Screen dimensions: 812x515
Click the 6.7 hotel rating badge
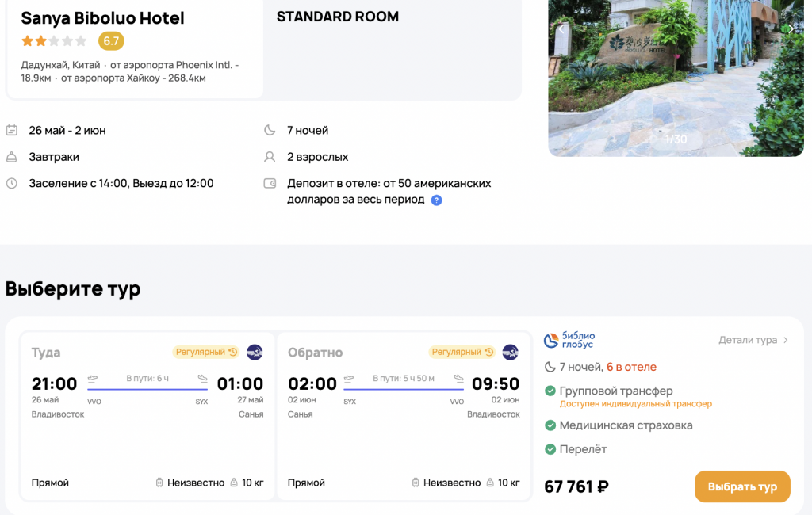tap(111, 41)
